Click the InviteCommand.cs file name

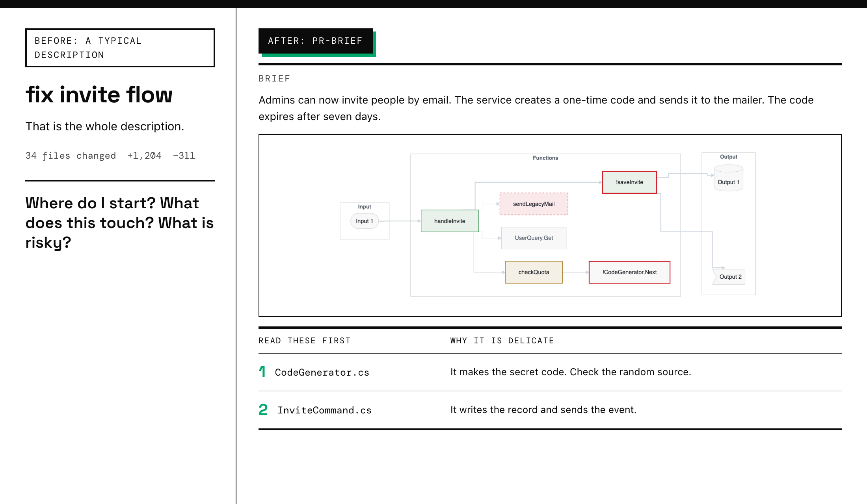(324, 410)
